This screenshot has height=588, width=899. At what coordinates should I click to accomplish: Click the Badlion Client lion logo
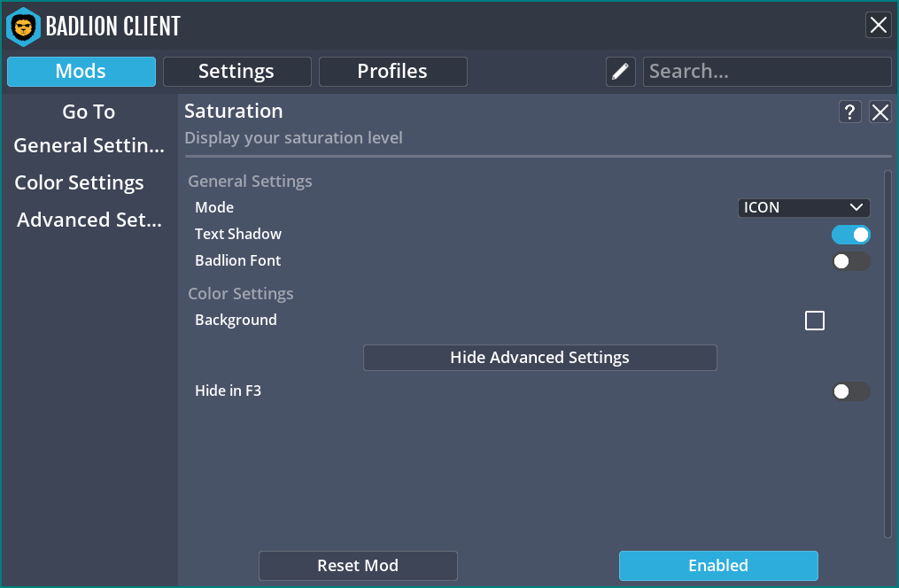24,27
